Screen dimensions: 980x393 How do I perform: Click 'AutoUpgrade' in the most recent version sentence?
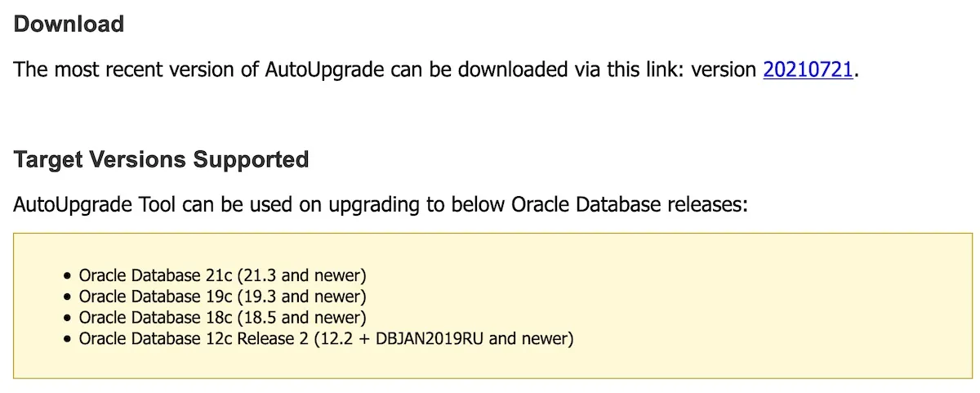[x=324, y=69]
